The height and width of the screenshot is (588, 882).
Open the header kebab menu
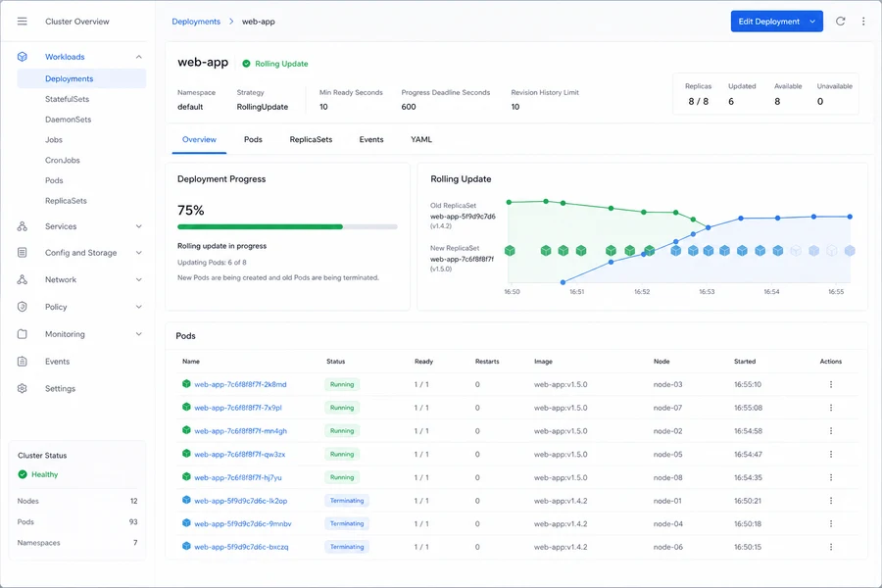(x=863, y=22)
